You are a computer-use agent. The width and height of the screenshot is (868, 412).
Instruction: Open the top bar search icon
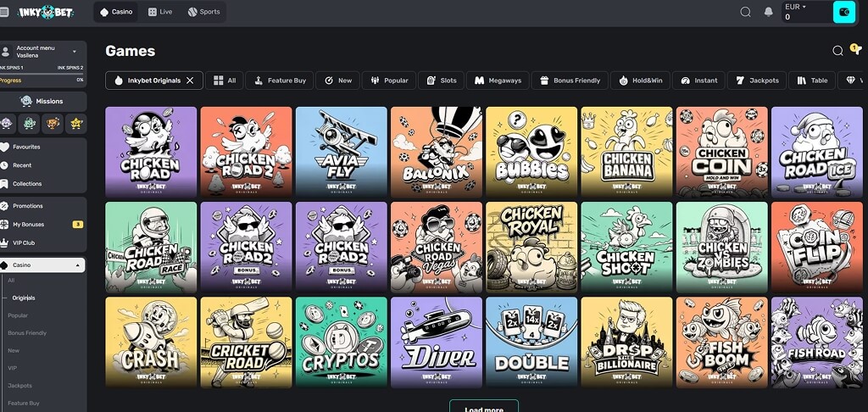coord(746,12)
